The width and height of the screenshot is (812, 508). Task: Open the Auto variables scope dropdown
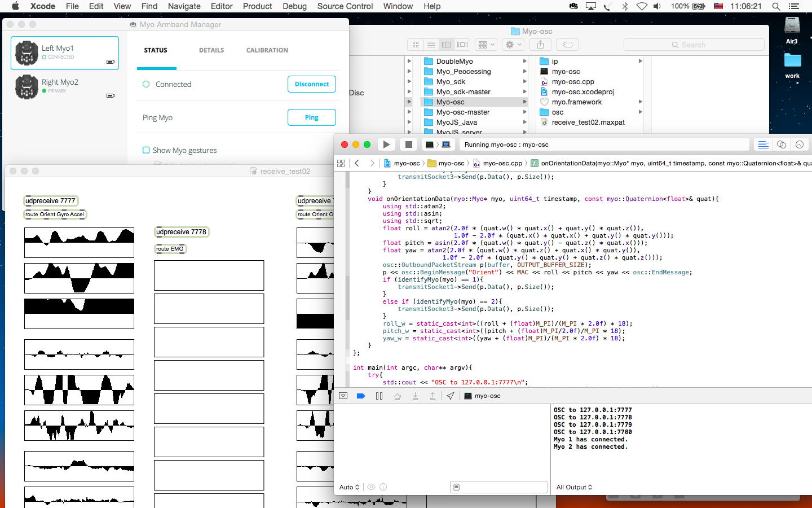pos(349,487)
